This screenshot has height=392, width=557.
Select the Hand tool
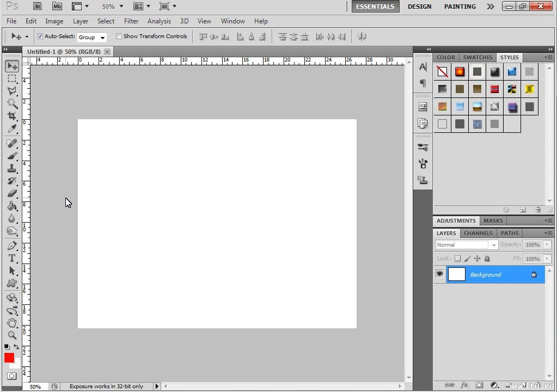coord(12,323)
